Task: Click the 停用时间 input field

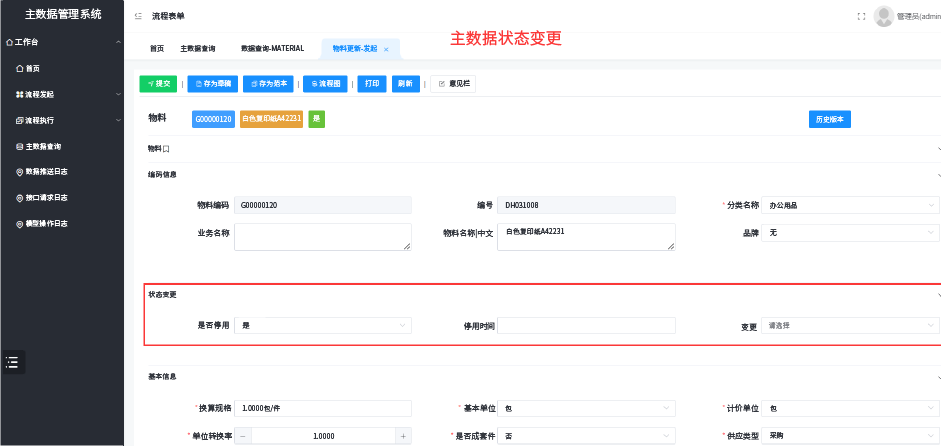Action: [x=586, y=325]
